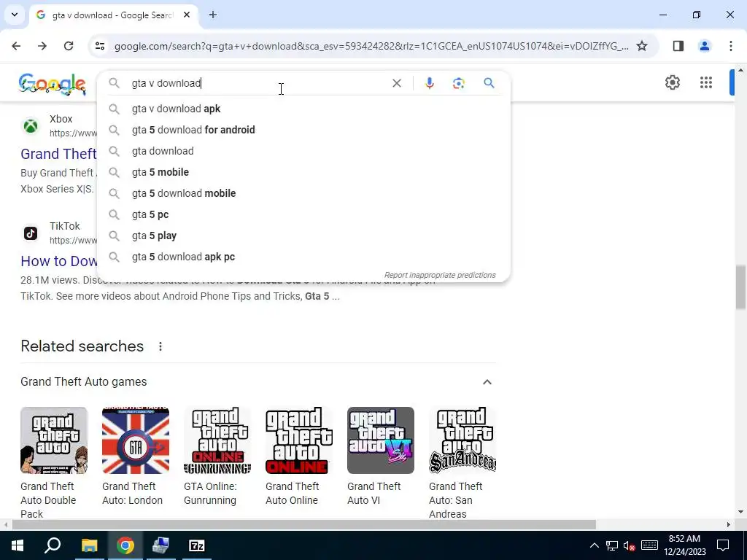Screen dimensions: 747x560
Task: Show hidden system tray icons
Action: click(594, 545)
